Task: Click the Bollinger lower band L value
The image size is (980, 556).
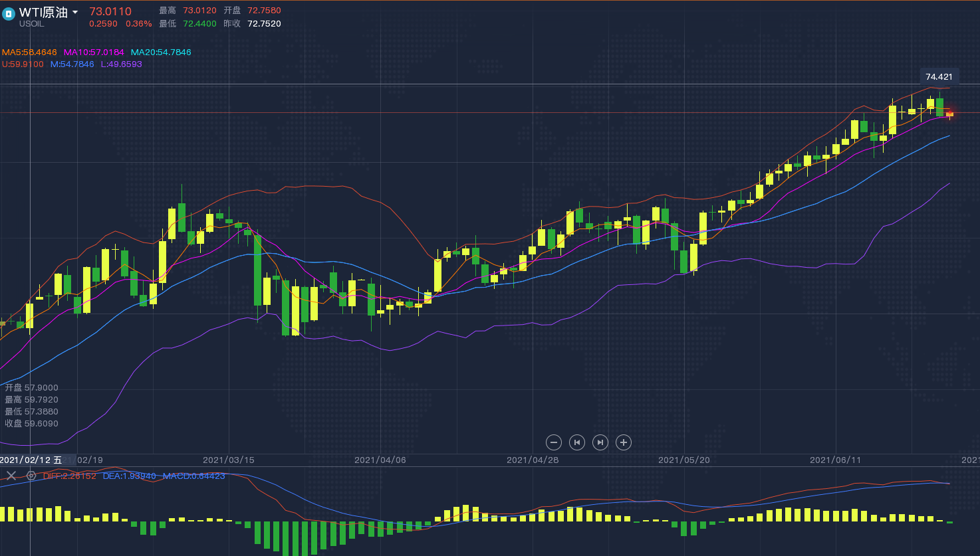Action: (121, 64)
